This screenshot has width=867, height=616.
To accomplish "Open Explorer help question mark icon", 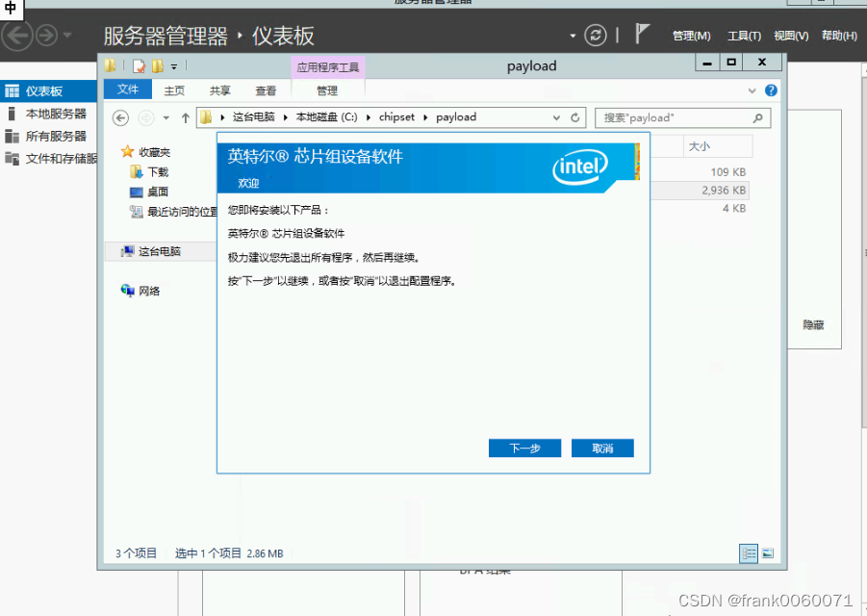I will [x=771, y=90].
